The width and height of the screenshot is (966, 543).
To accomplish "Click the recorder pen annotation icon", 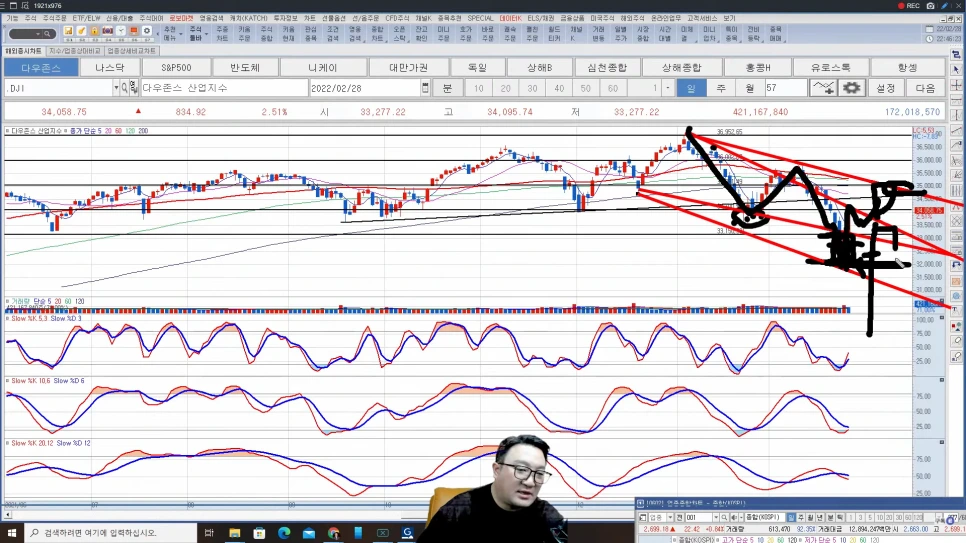I will click(x=944, y=6).
